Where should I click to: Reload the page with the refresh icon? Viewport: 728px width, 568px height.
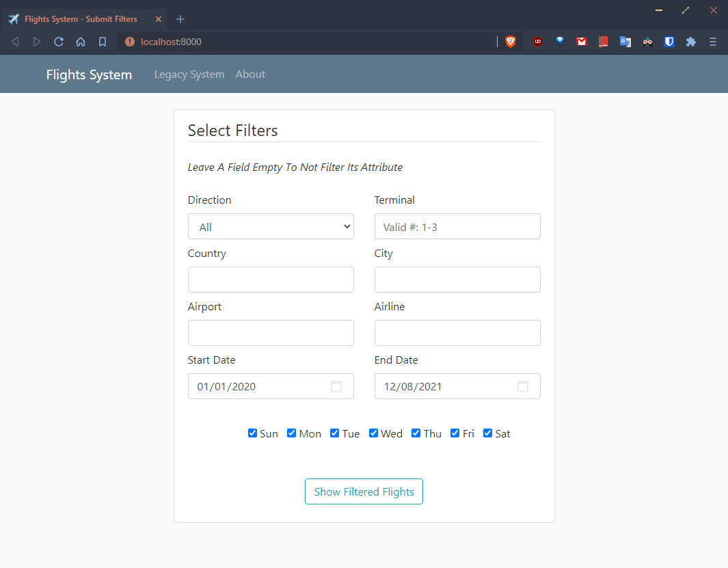point(59,42)
